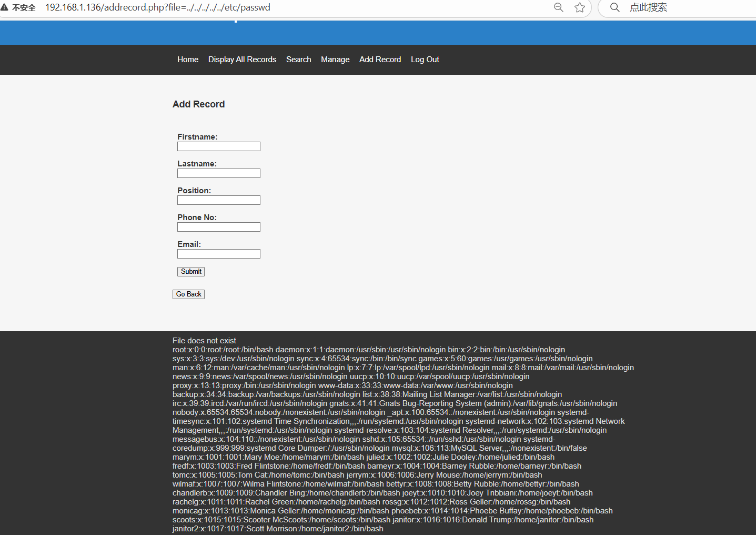Open the Manage menu item

pyautogui.click(x=335, y=60)
